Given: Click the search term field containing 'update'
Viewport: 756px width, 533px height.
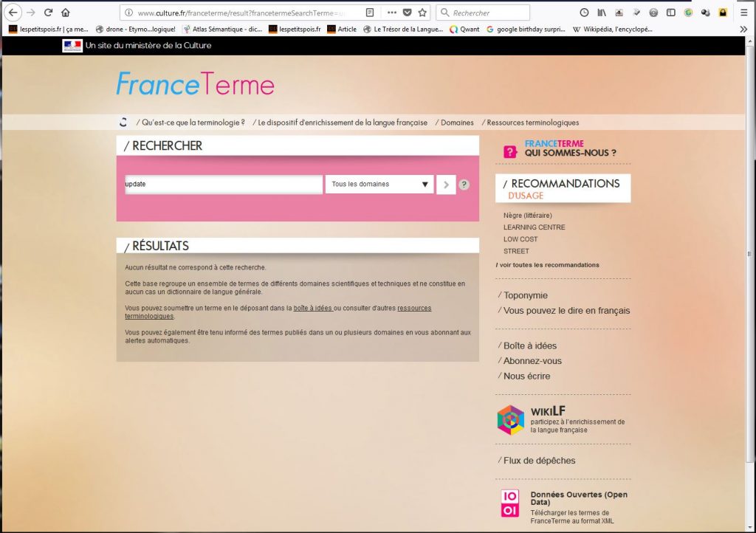Looking at the screenshot, I should coord(223,185).
